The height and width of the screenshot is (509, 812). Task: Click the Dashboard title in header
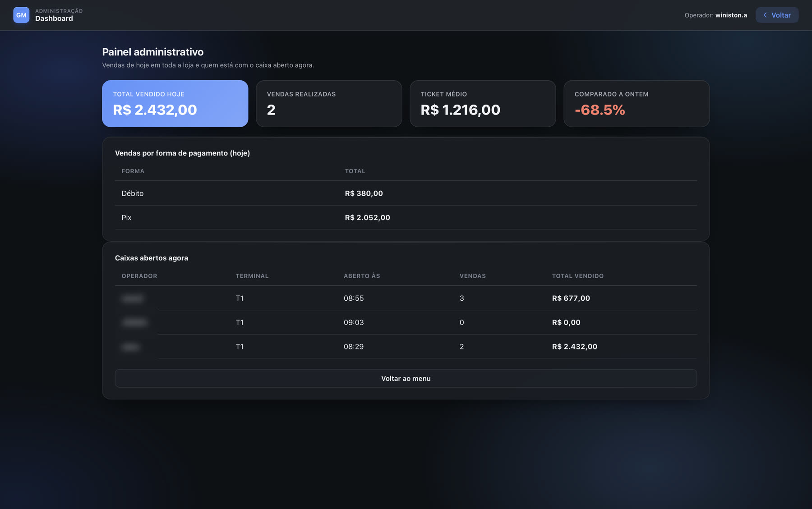pos(54,18)
